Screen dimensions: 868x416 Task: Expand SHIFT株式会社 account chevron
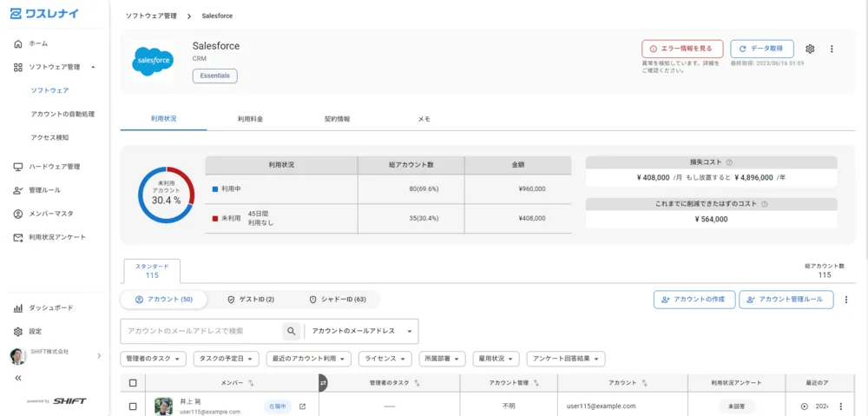click(99, 355)
